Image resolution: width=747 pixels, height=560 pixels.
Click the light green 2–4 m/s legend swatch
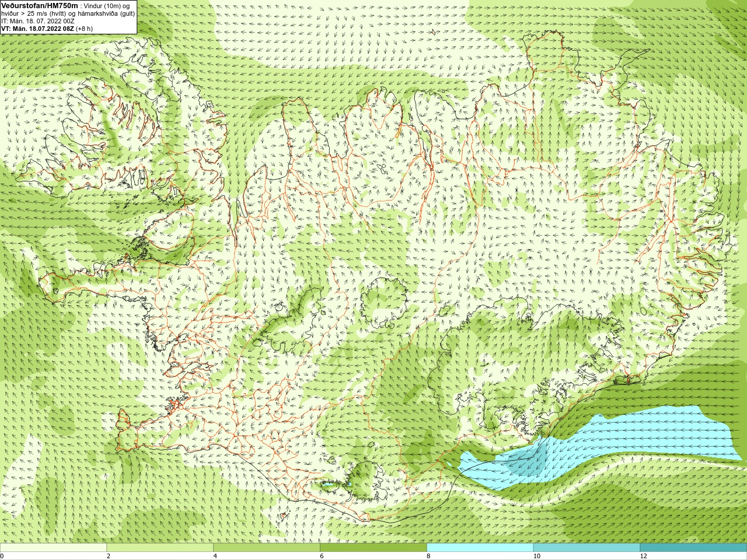click(160, 548)
